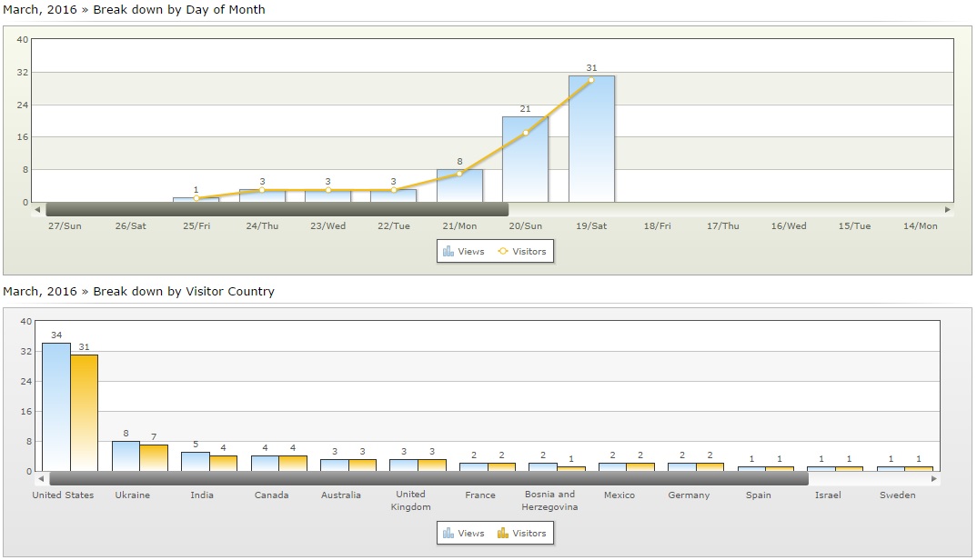Click the 27/Sun axis label
The width and height of the screenshot is (977, 560).
pyautogui.click(x=65, y=226)
